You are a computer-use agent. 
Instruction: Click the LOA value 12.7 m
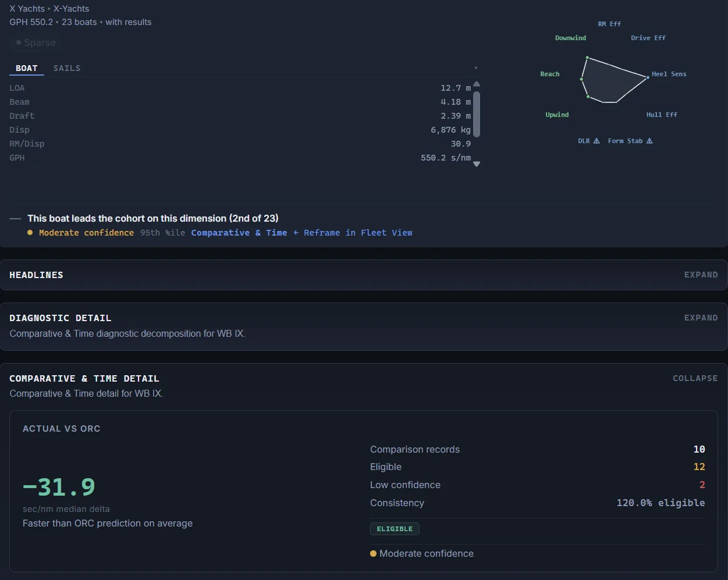pyautogui.click(x=456, y=88)
